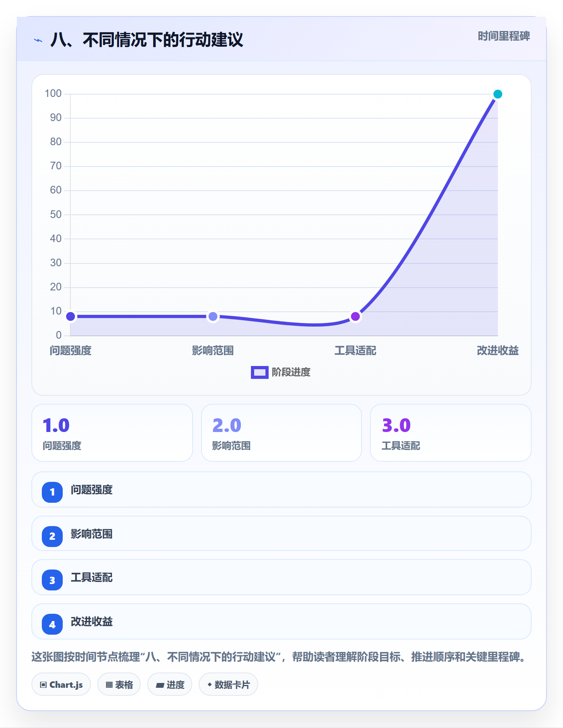
Task: Click the 时间里程碑 label in the header
Action: [x=504, y=36]
